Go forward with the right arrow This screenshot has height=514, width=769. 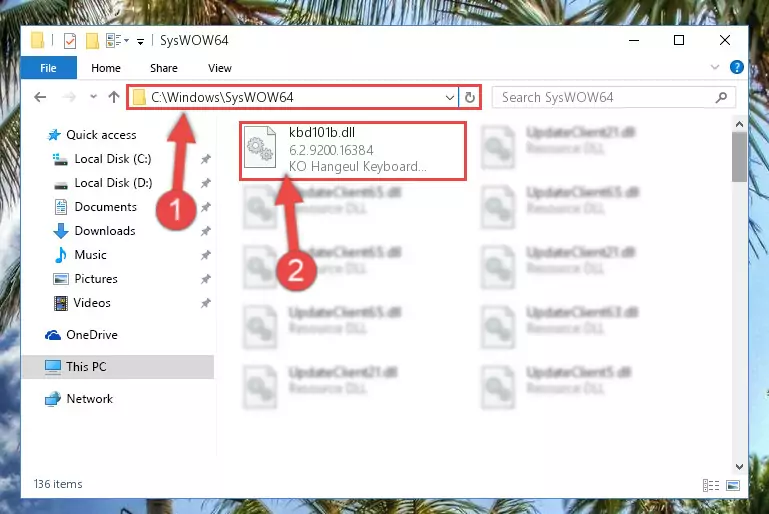(x=69, y=97)
